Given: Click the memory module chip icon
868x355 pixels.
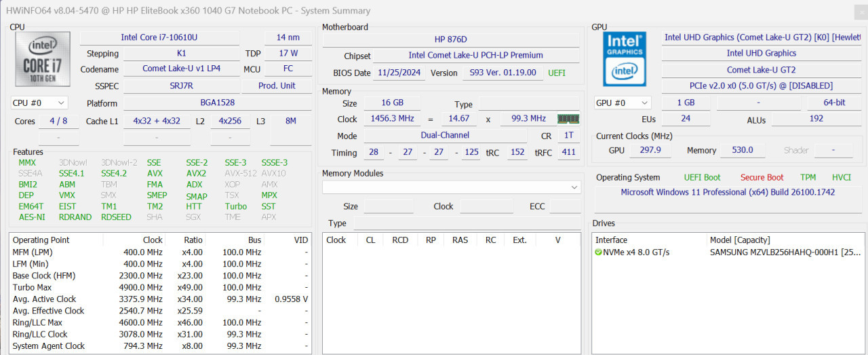Looking at the screenshot, I should [x=568, y=119].
